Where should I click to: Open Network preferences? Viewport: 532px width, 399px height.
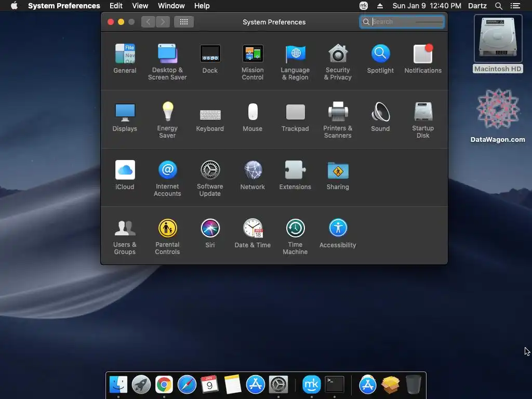tap(252, 175)
